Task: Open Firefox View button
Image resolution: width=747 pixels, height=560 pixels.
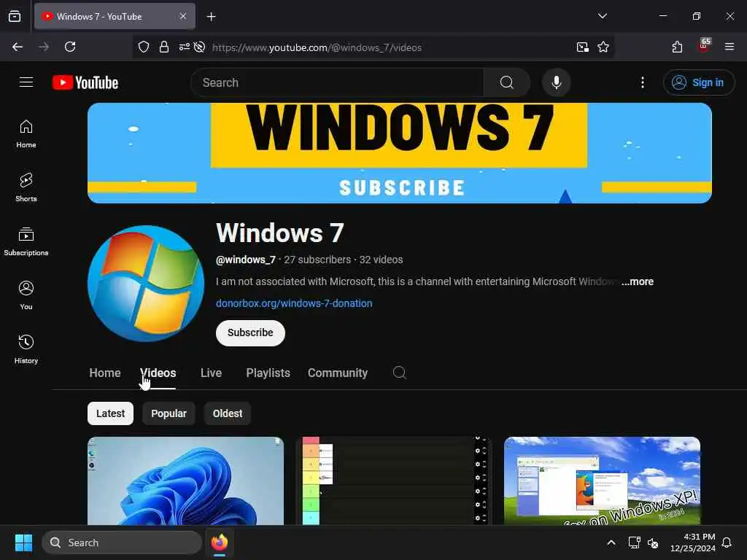Action: (15, 16)
